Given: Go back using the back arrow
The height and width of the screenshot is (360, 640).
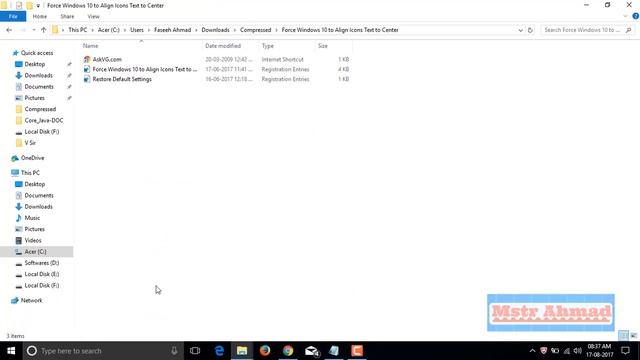Looking at the screenshot, I should coord(9,30).
